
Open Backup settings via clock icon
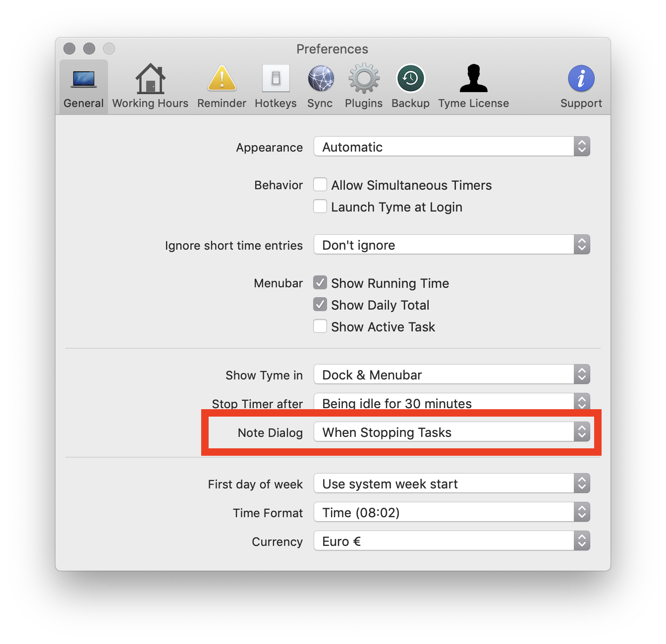(x=410, y=85)
